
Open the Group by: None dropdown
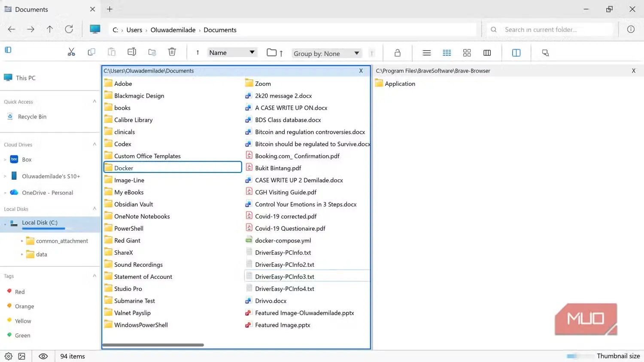[x=326, y=53]
